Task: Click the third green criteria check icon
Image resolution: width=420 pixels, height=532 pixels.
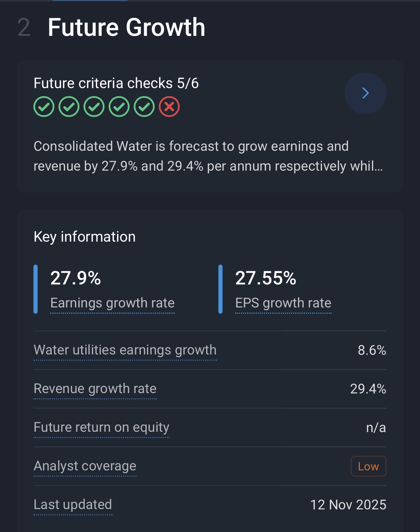Action: click(94, 107)
